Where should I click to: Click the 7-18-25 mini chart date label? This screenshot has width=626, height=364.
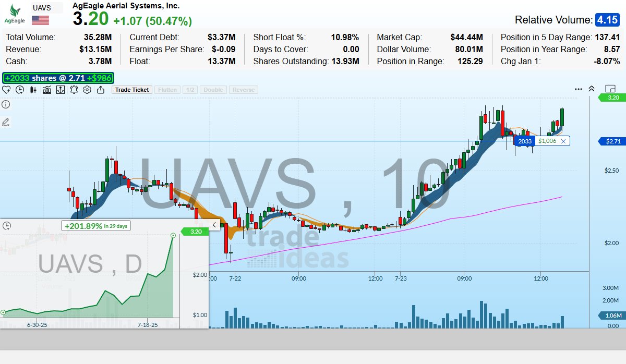pyautogui.click(x=148, y=324)
